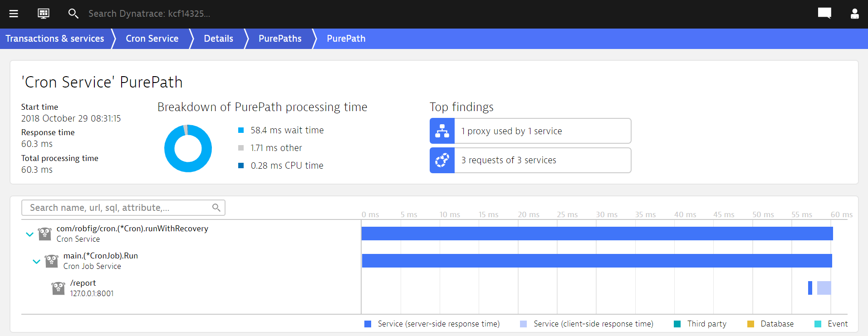Open the user account icon
The width and height of the screenshot is (868, 336).
pos(854,14)
